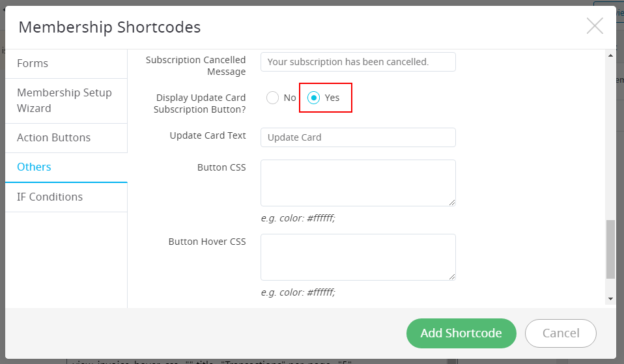Click the Subscription Cancelled Message field
The width and height of the screenshot is (624, 364).
358,62
